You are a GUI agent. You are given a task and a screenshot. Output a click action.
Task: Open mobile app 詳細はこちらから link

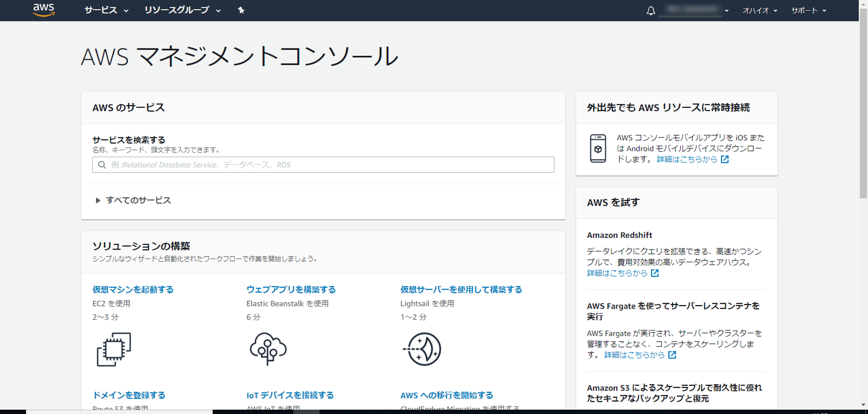[687, 160]
